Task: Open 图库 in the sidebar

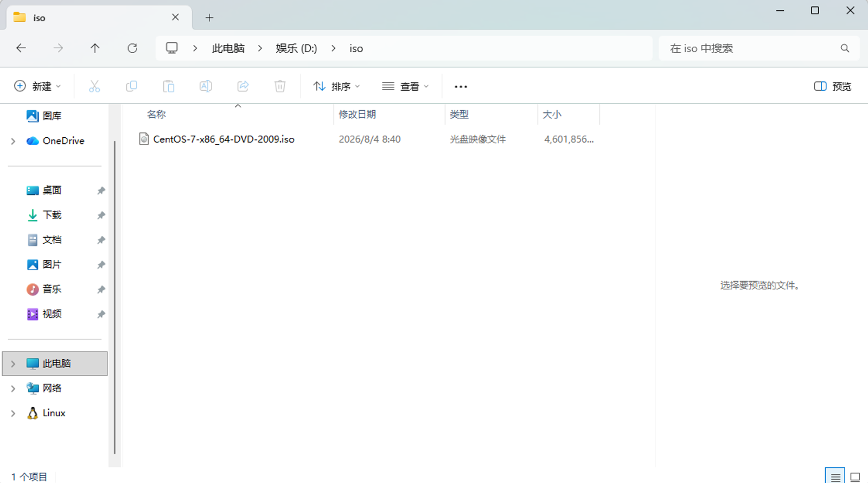Action: tap(44, 116)
